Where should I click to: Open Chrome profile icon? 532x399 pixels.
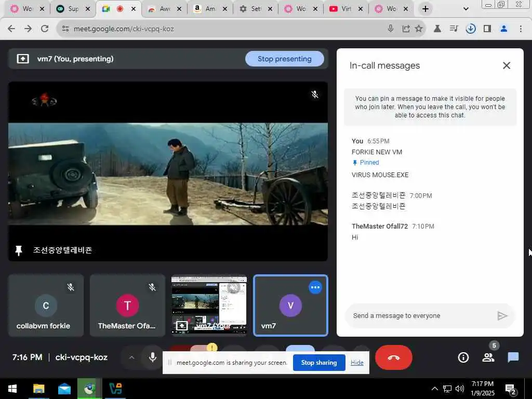(x=504, y=29)
